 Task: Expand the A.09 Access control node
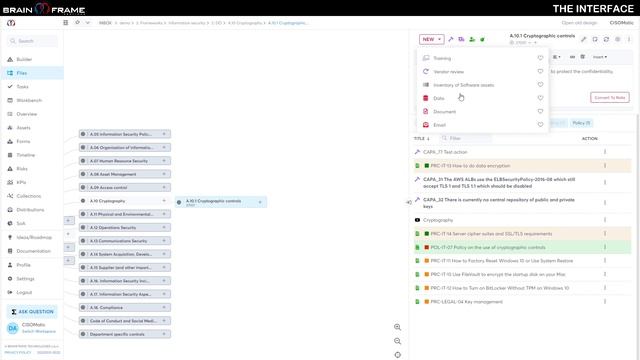(x=164, y=187)
